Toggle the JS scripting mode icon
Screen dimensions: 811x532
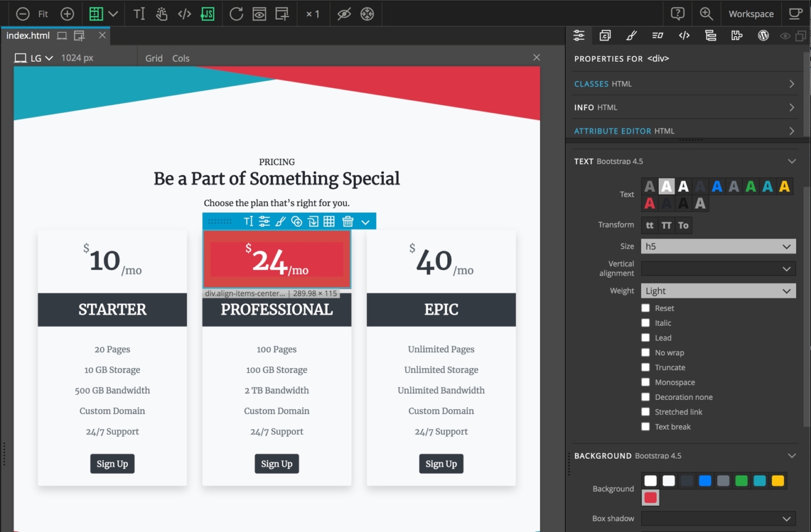[x=208, y=14]
